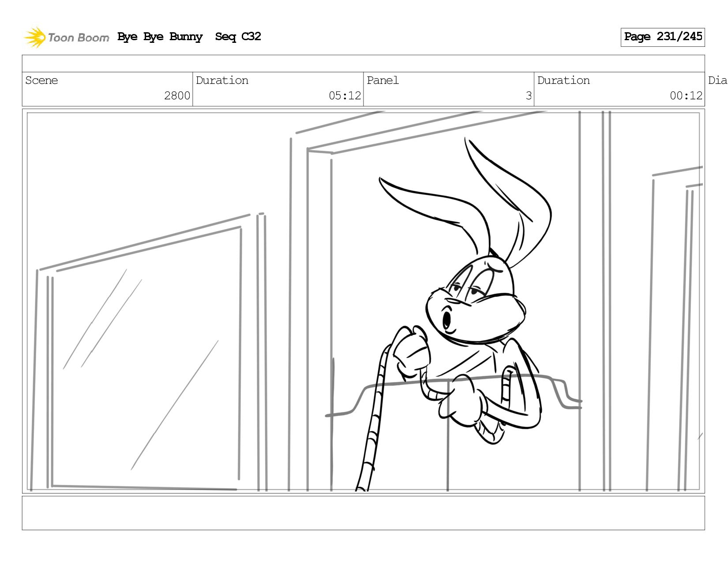Click the panel duration value '00:12'
This screenshot has height=563, width=728.
tap(686, 96)
